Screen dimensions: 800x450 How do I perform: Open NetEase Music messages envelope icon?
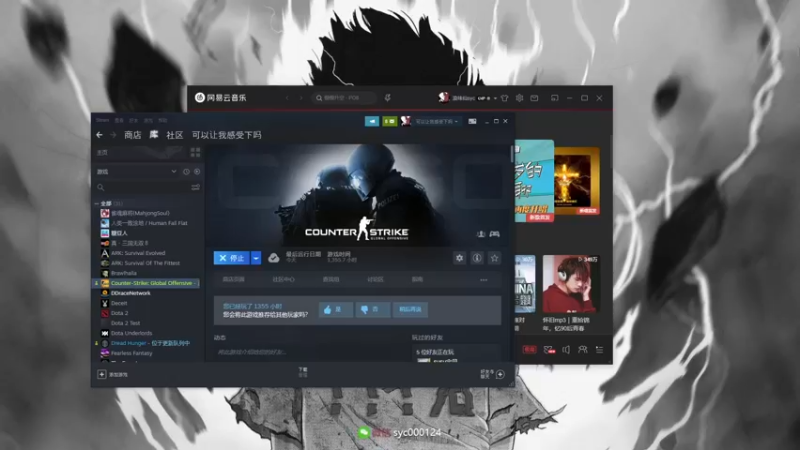coord(534,98)
